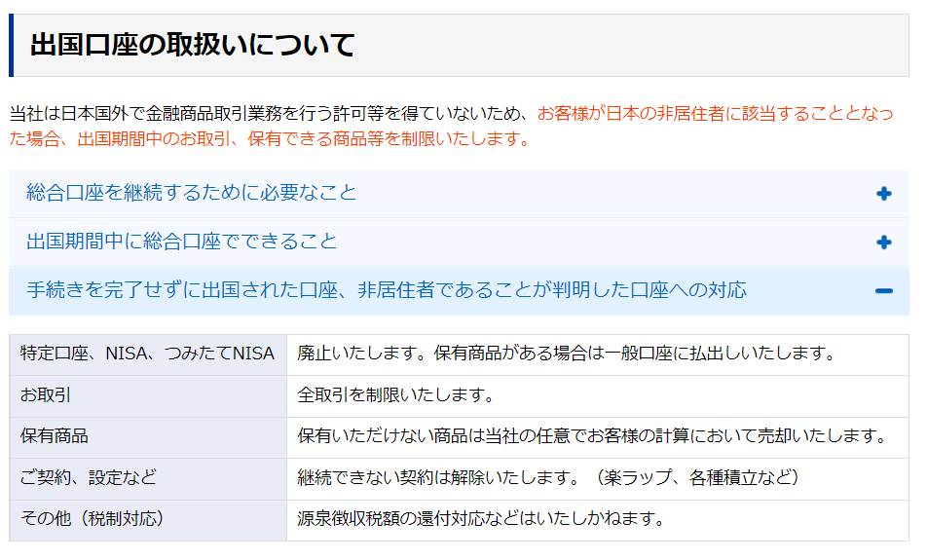Select table cell その他（税制対応）
927x560 pixels.
pos(148,520)
